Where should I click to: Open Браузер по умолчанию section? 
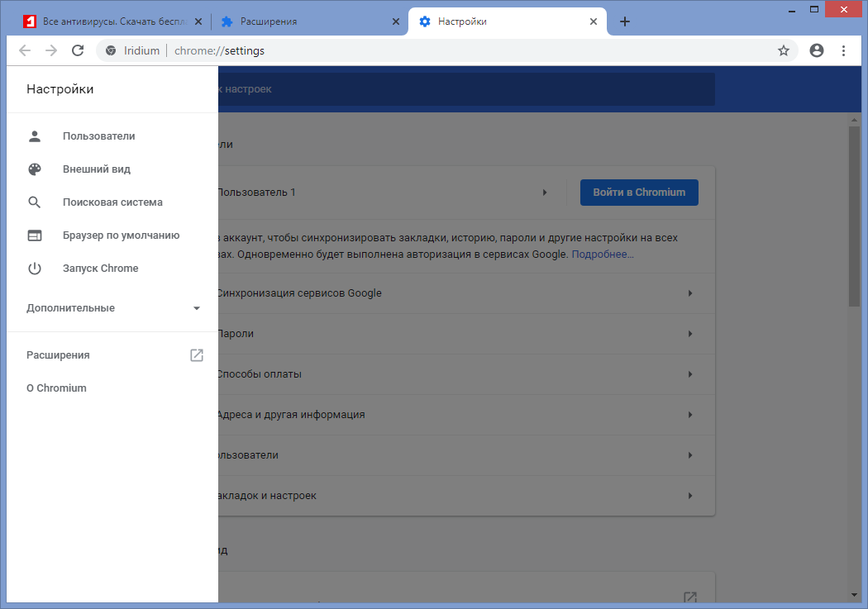(x=112, y=236)
